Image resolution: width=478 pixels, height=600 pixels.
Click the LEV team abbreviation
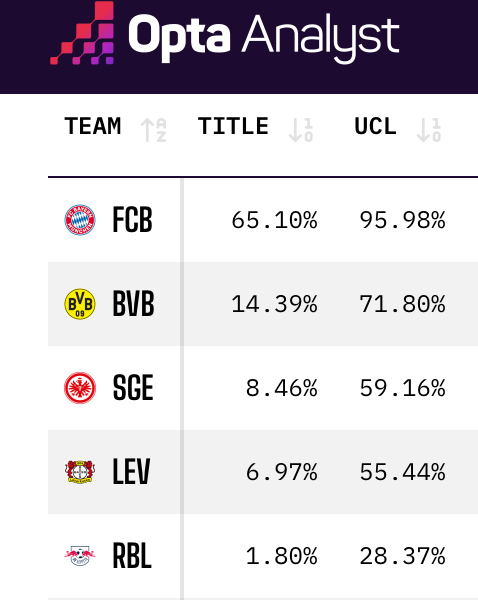pyautogui.click(x=131, y=472)
